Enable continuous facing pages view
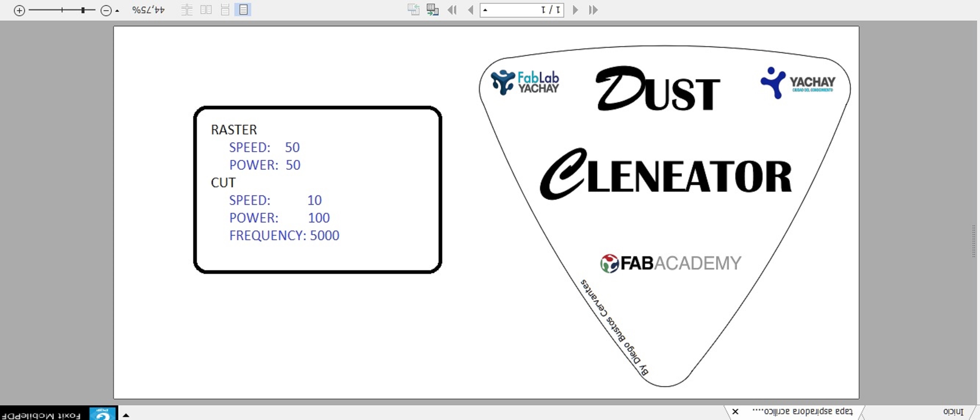 [x=187, y=10]
